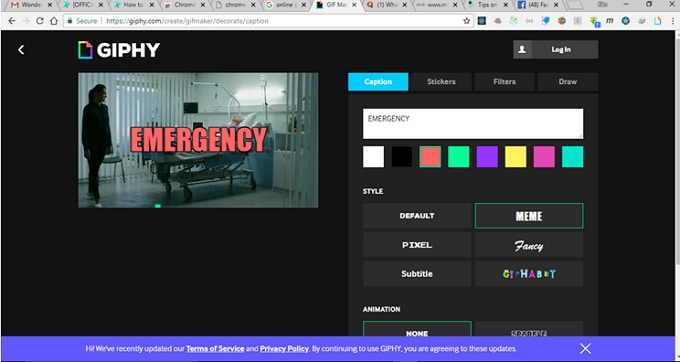
Task: Choose the NONE animation option
Action: coord(417,329)
